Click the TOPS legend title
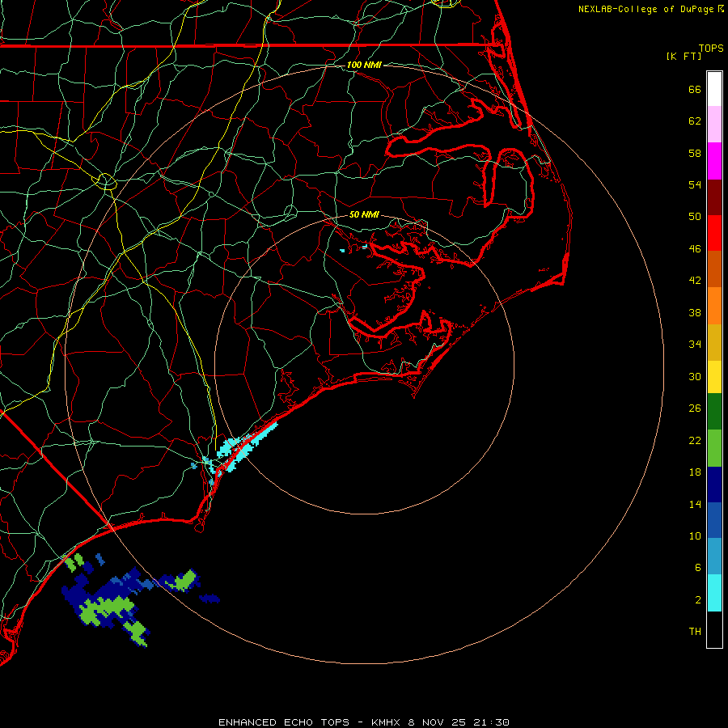The height and width of the screenshot is (728, 728). 711,49
